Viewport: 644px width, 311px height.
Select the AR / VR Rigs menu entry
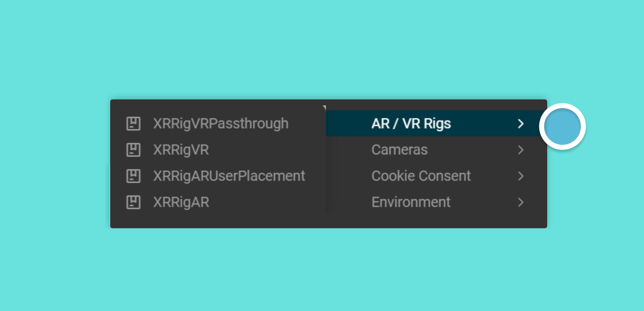[x=436, y=124]
